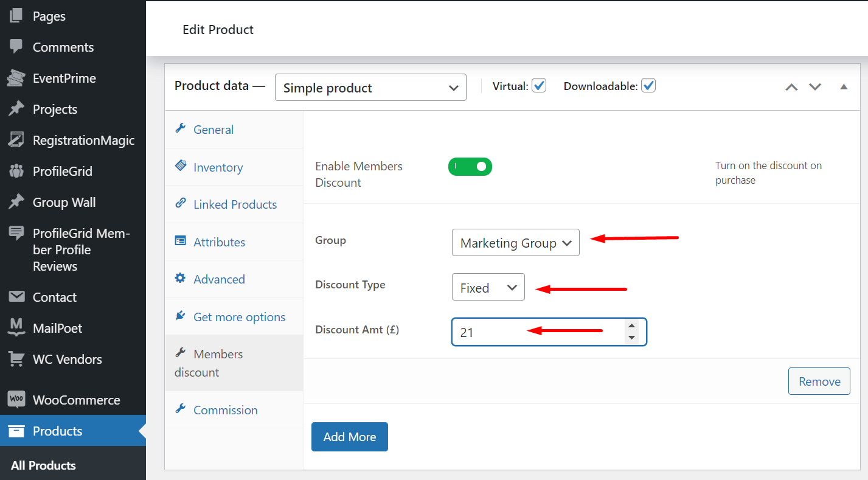Uncheck the Downloadable checkbox

tap(648, 85)
